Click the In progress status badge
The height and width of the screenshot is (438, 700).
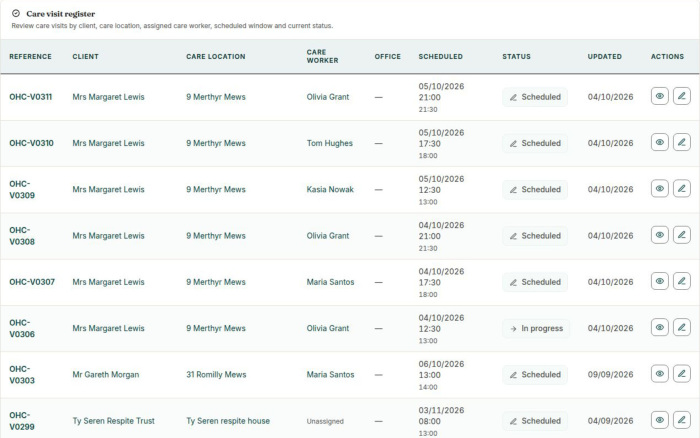[536, 329]
